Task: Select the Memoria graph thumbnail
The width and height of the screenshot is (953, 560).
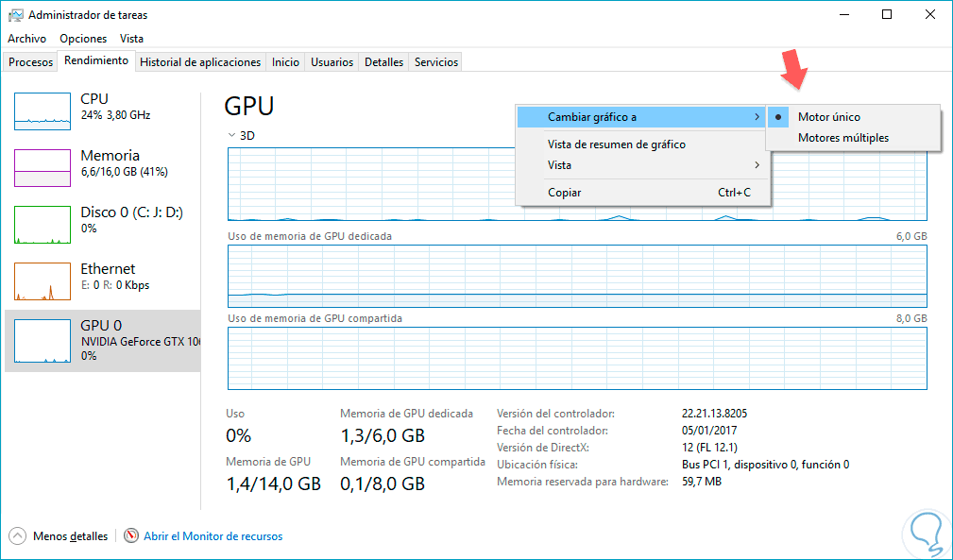Action: (43, 167)
